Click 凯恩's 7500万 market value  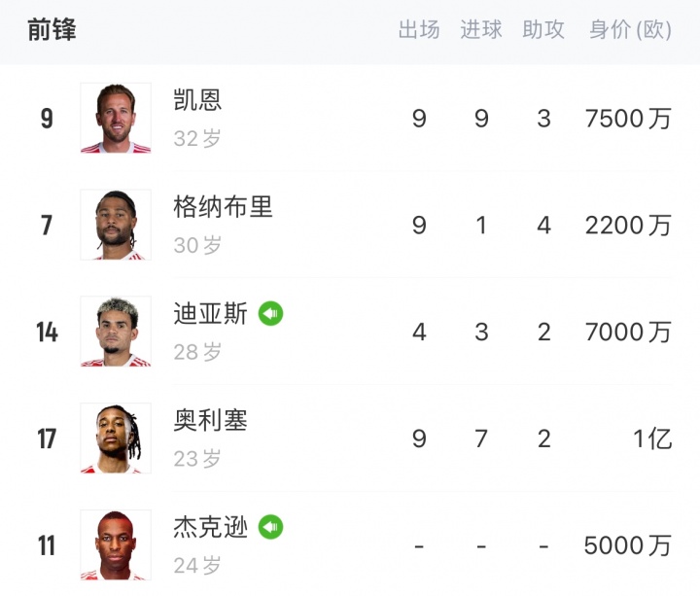point(628,119)
